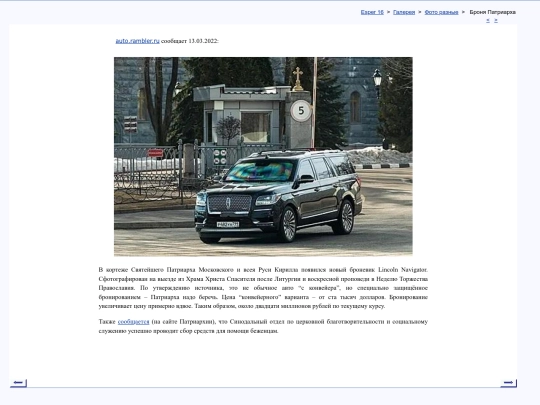The height and width of the screenshot is (405, 540).
Task: Click the text 'сообщает 13.03.2022:'
Action: pyautogui.click(x=190, y=41)
